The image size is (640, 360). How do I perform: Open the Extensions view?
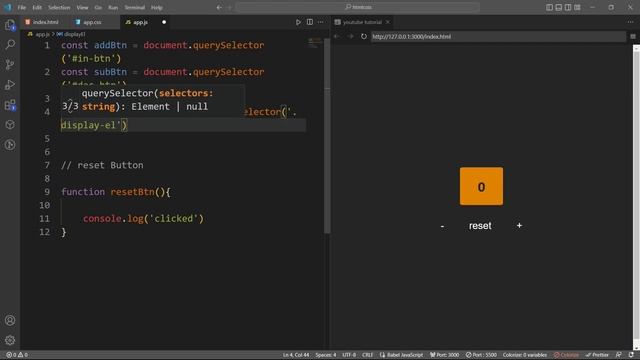click(10, 105)
